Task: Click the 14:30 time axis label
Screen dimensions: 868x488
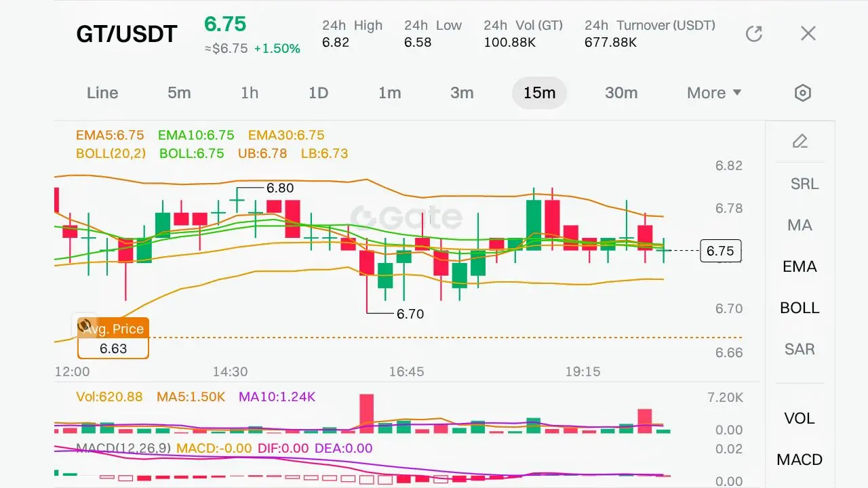Action: click(x=231, y=371)
